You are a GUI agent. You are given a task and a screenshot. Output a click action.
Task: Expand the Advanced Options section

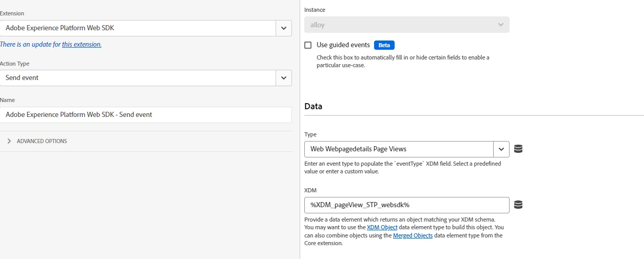point(9,141)
